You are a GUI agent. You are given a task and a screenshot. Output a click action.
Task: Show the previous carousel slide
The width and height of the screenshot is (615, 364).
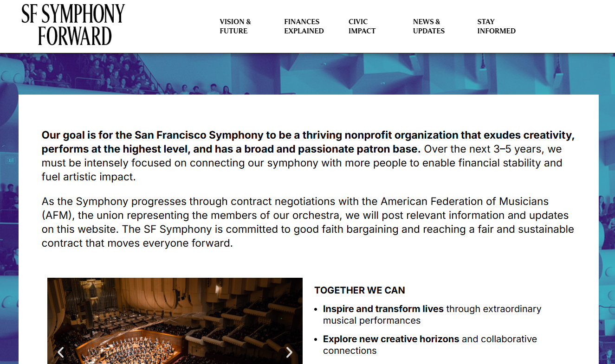tap(60, 352)
